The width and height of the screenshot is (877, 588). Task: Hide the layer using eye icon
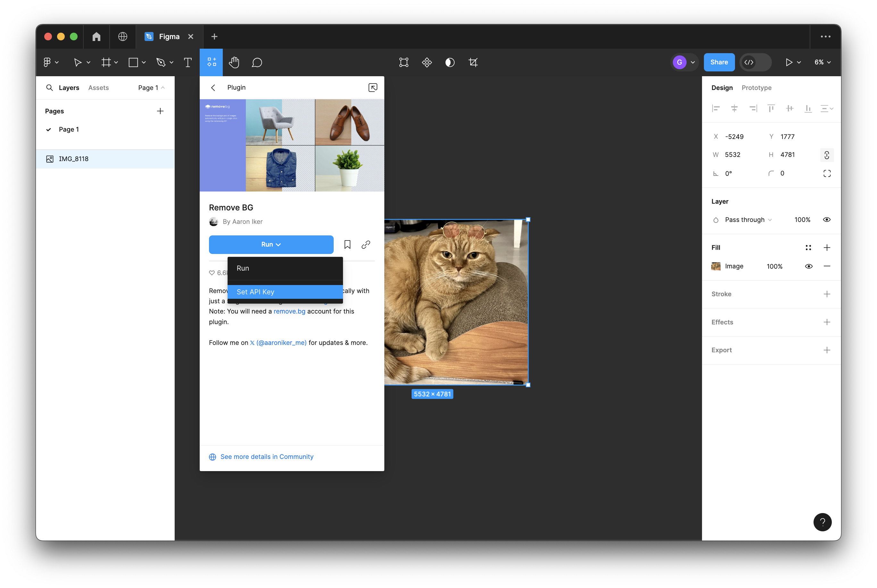tap(826, 220)
